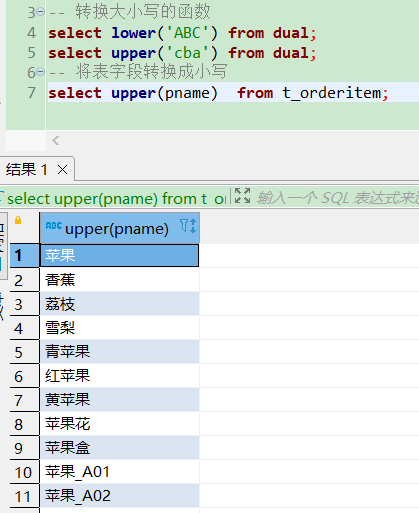Open the filter/sort icon in upper(pname) header

tap(188, 226)
